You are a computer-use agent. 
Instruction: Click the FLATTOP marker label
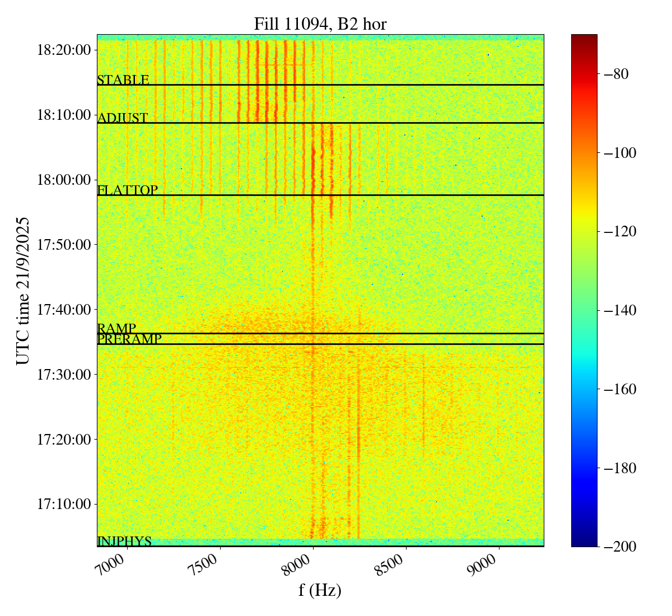[127, 190]
